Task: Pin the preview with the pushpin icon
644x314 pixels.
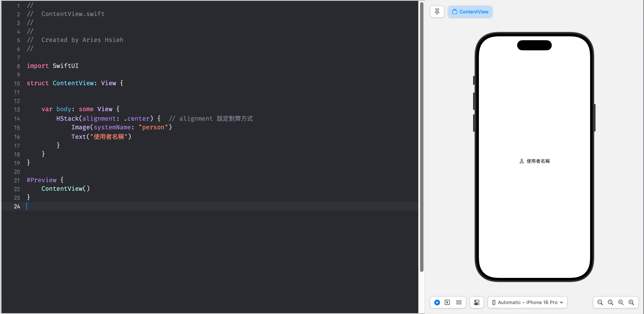Action: (437, 12)
